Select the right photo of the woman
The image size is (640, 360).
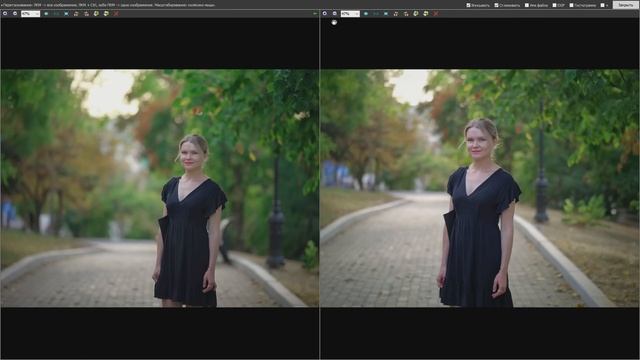pyautogui.click(x=480, y=188)
